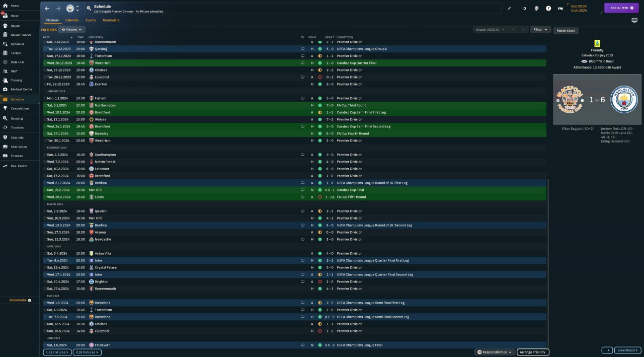Viewport: 644px width, 357px height.
Task: Open the Season 2023/24 dropdown
Action: point(489,30)
